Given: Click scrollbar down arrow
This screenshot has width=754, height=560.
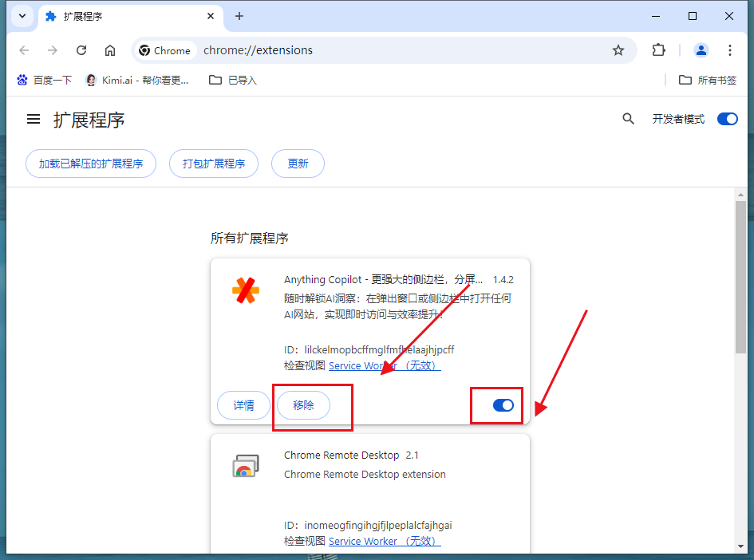Looking at the screenshot, I should click(740, 546).
